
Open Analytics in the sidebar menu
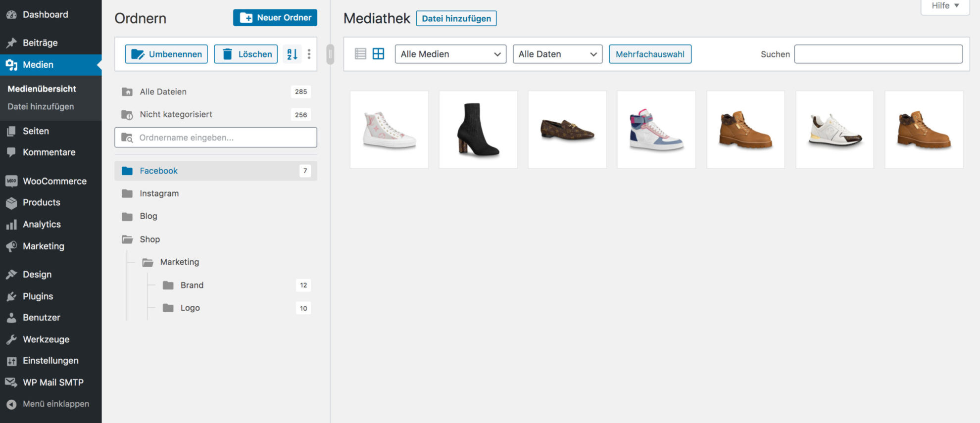click(42, 224)
